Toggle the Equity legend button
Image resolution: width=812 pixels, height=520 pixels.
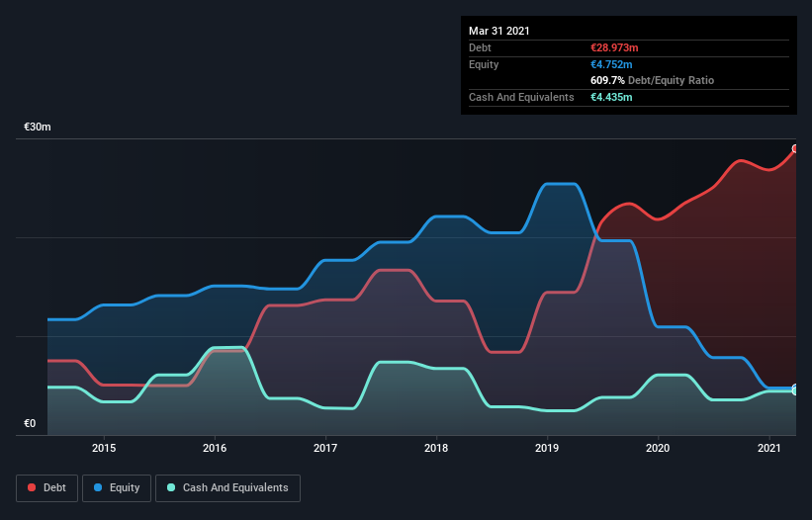[x=117, y=488]
